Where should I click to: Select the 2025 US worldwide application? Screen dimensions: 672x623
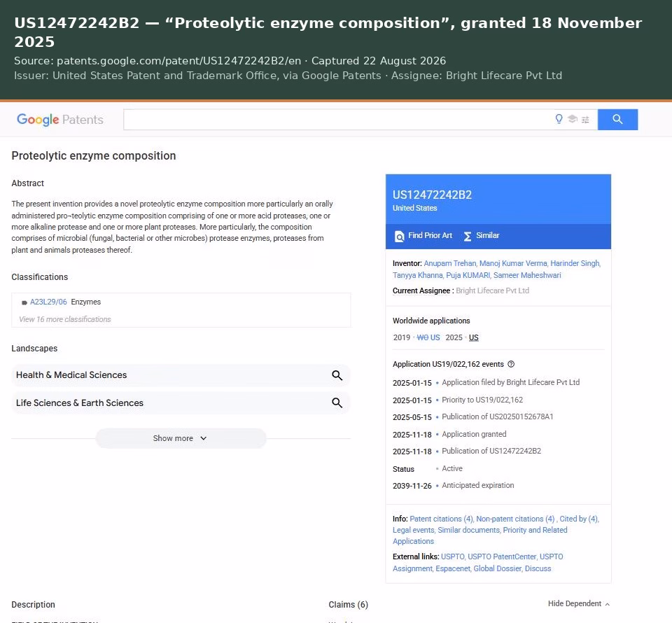474,337
